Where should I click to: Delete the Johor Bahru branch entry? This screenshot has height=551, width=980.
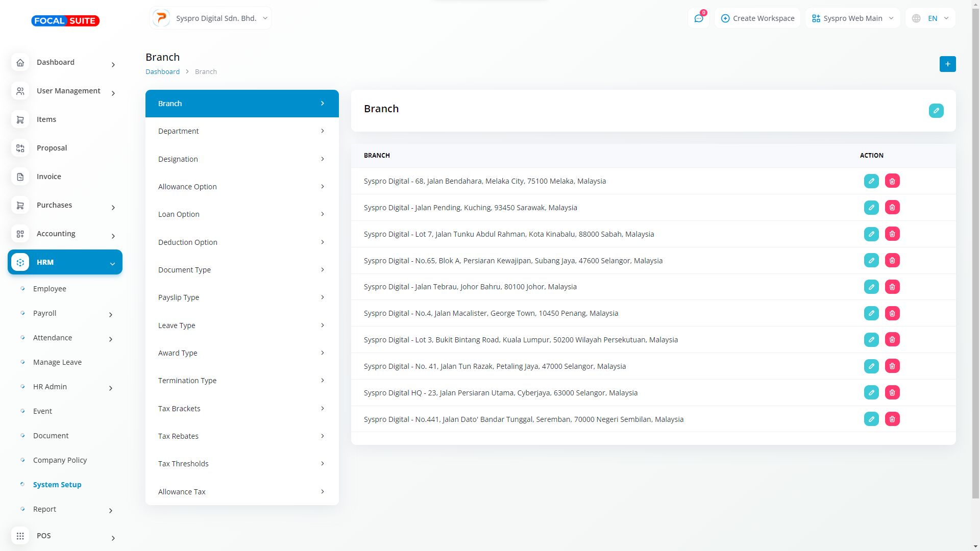click(892, 287)
